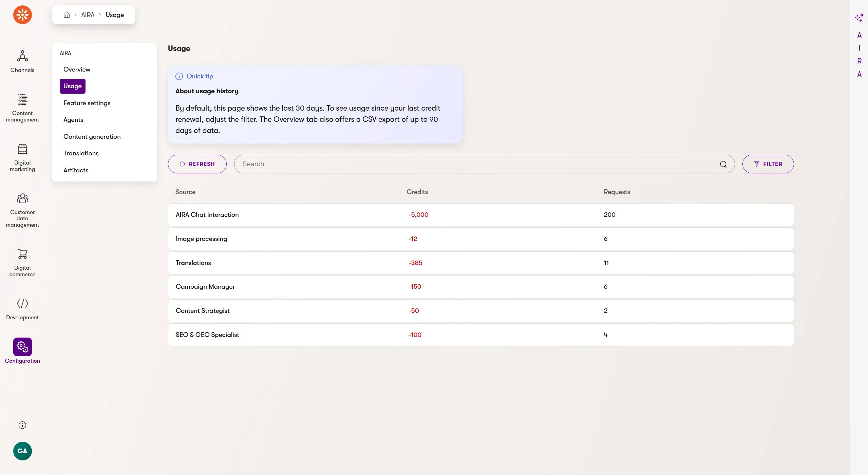Click the home breadcrumb icon
The width and height of the screenshot is (868, 475).
pyautogui.click(x=67, y=15)
